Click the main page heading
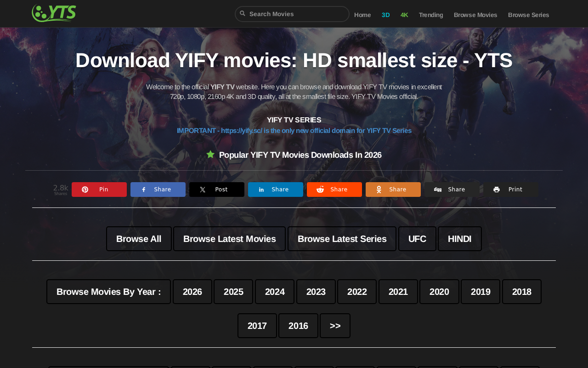This screenshot has height=368, width=588. (x=294, y=60)
